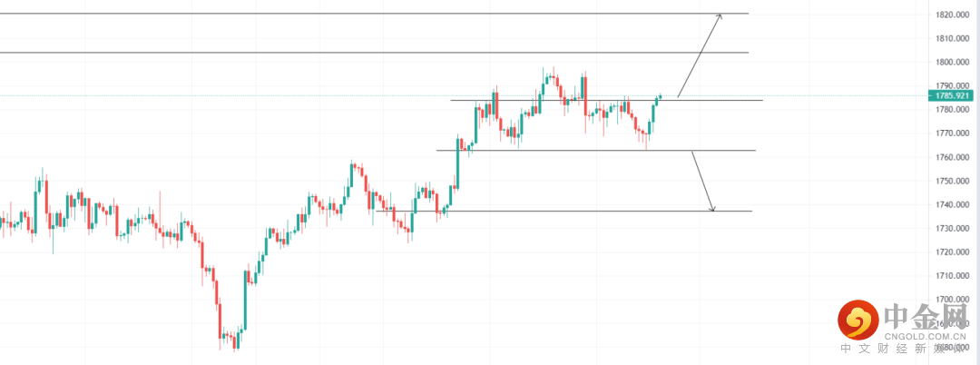Click the 中金网 watermark text
980x365 pixels.
[924, 316]
